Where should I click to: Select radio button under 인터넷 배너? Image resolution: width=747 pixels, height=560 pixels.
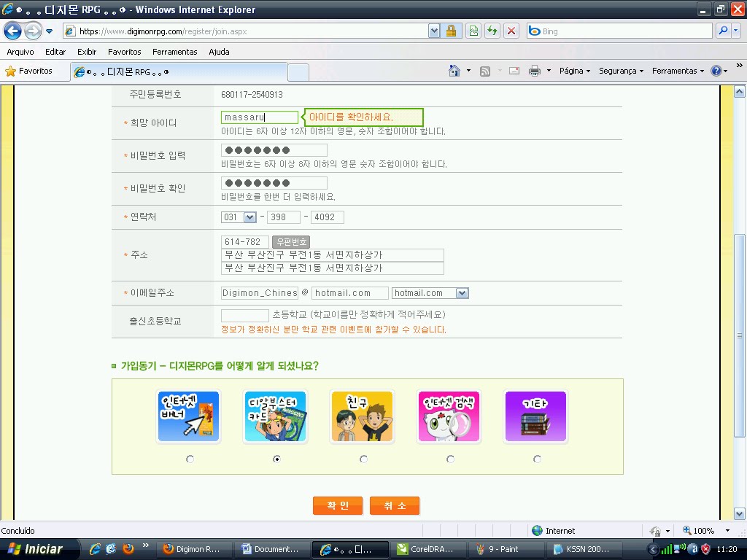click(x=190, y=459)
